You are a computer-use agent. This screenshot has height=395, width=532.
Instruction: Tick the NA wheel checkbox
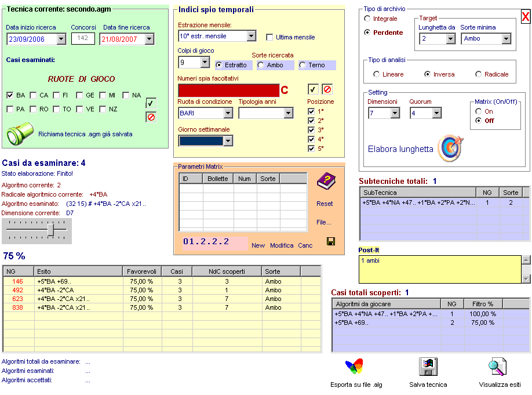pyautogui.click(x=126, y=95)
